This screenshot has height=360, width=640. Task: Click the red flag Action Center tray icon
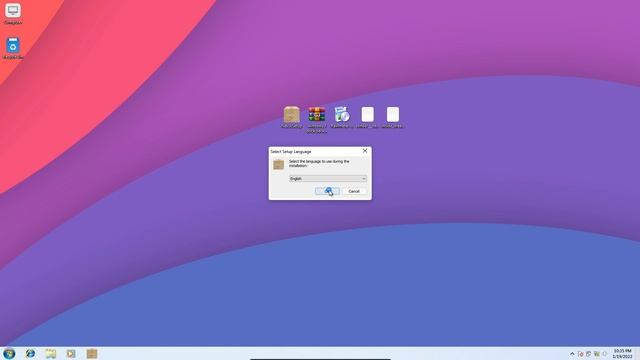point(580,354)
